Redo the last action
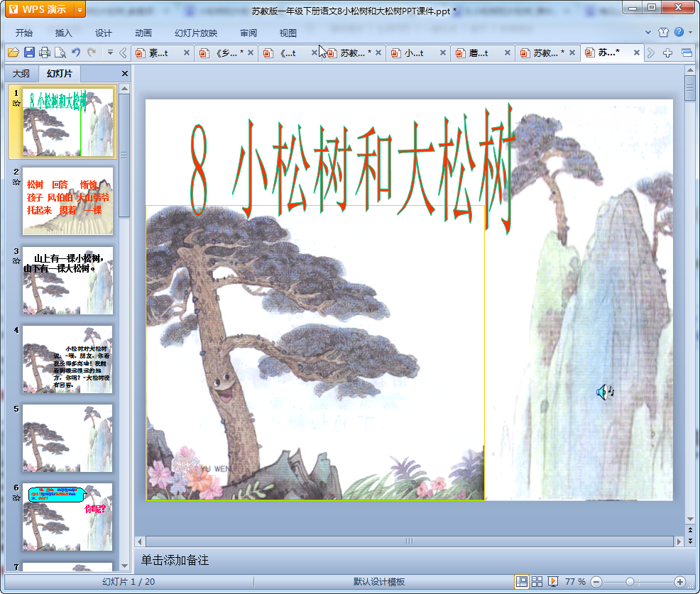 pos(92,53)
